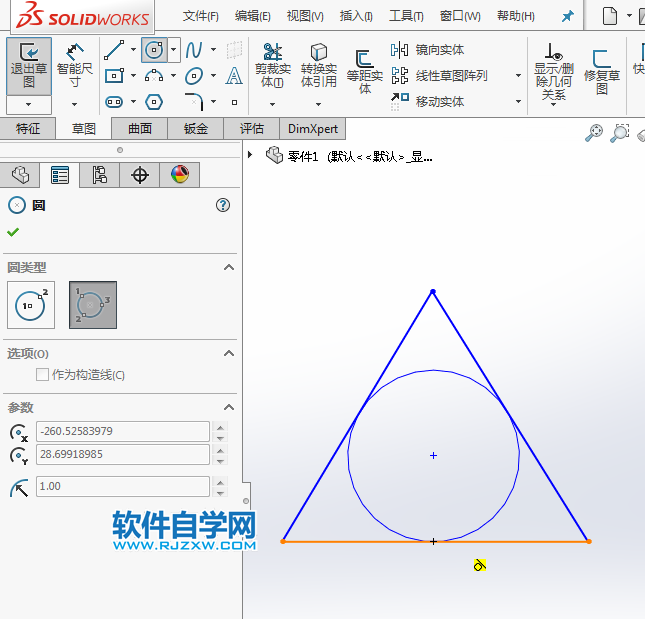Open the 窗口(W) menu
This screenshot has width=645, height=619.
pos(460,16)
